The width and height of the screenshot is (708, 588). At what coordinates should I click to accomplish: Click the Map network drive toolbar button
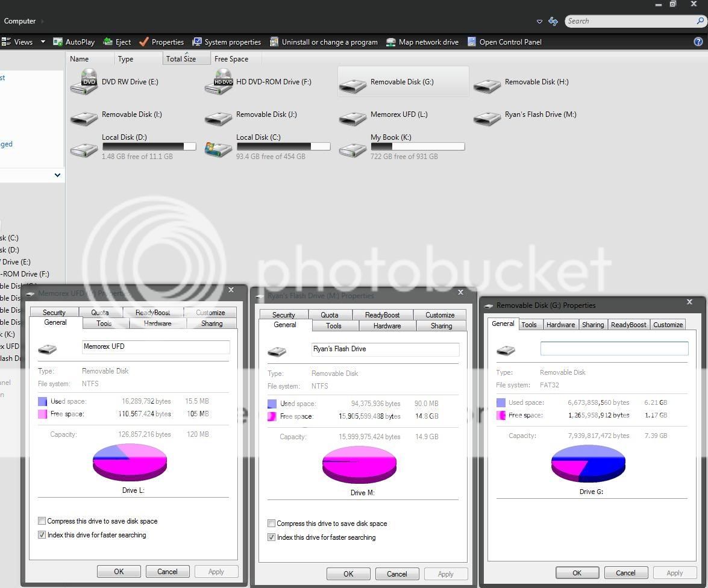pyautogui.click(x=422, y=42)
